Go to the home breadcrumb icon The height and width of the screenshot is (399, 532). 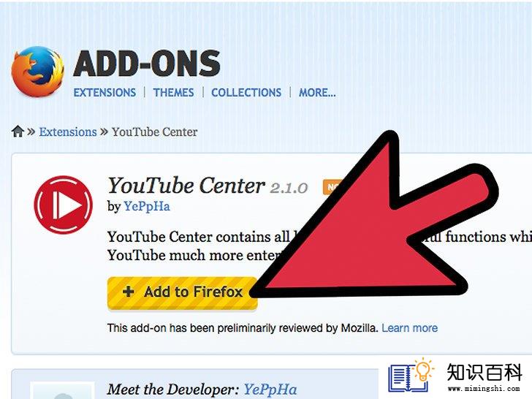tap(18, 132)
